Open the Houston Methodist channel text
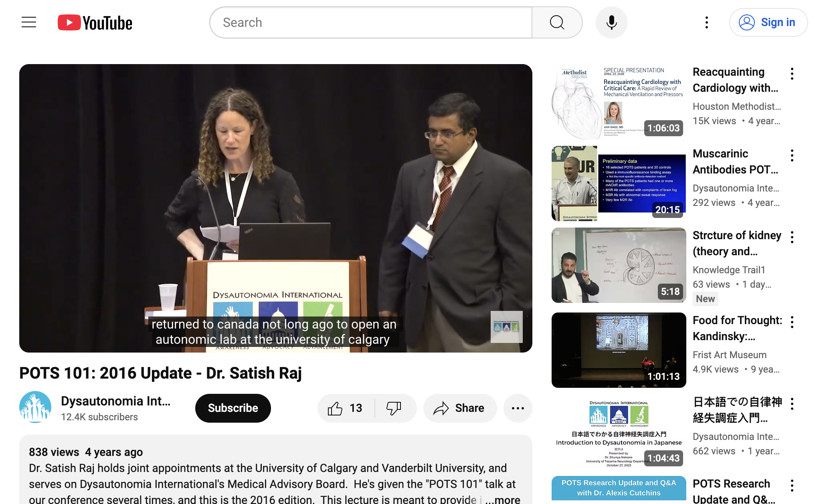The image size is (821, 504). click(x=737, y=107)
